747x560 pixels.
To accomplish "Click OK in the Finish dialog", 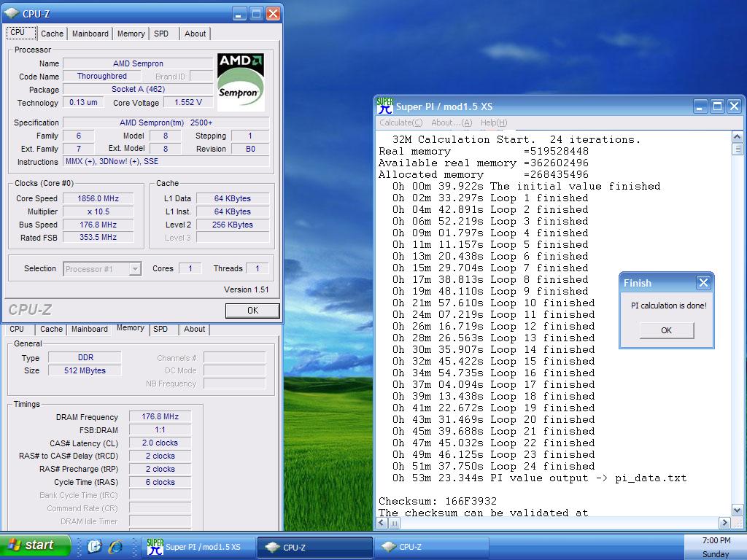I will coord(667,330).
